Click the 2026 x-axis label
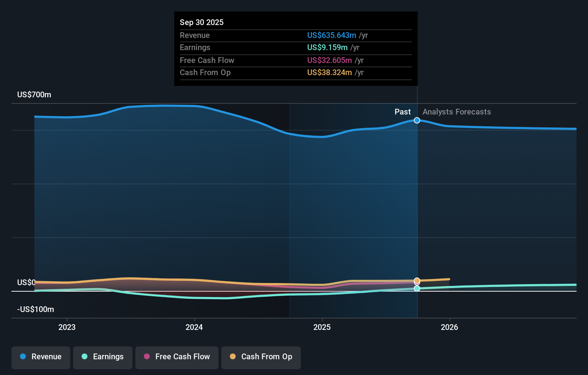 click(x=449, y=327)
